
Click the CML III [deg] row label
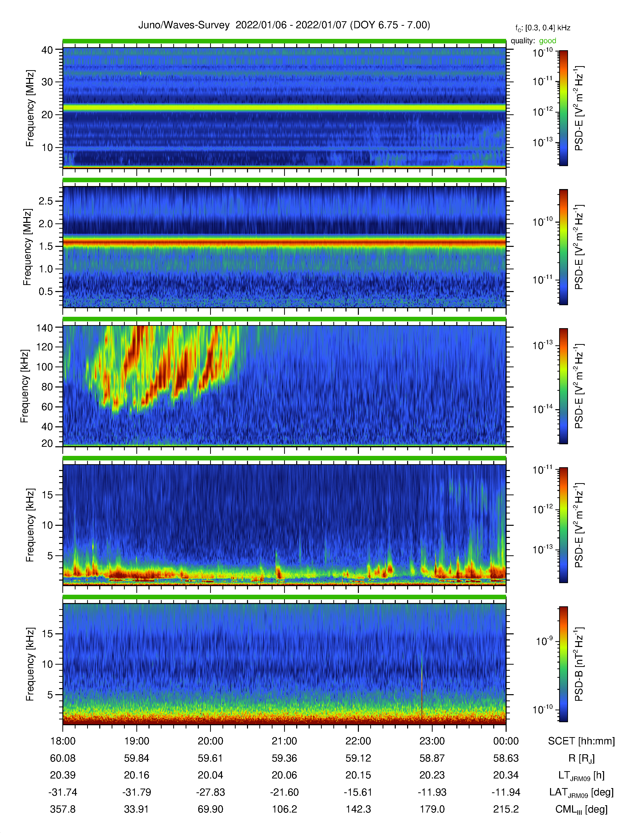(581, 809)
